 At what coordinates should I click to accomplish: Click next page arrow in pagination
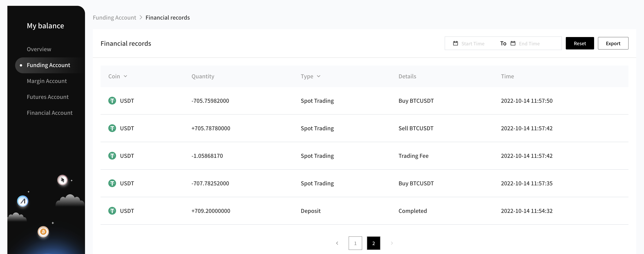pos(392,243)
